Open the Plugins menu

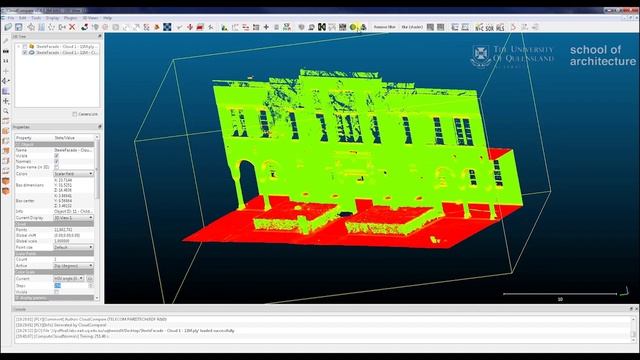pyautogui.click(x=70, y=18)
